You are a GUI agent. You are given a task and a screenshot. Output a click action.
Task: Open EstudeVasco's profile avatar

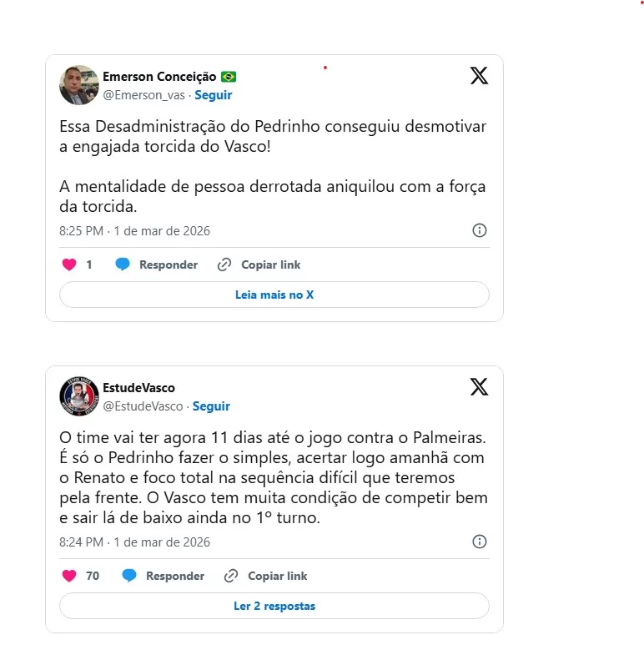pyautogui.click(x=79, y=396)
